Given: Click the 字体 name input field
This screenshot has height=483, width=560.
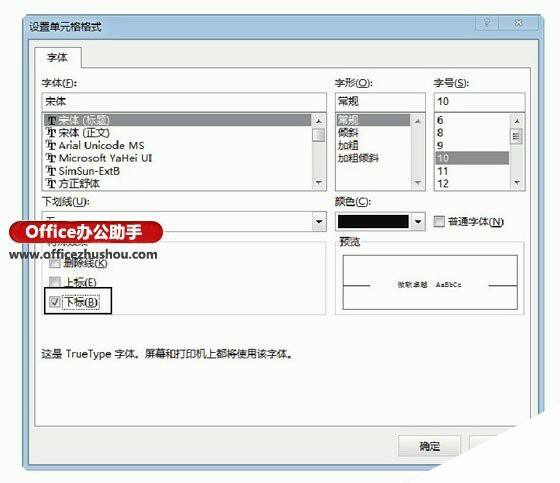Looking at the screenshot, I should pyautogui.click(x=184, y=102).
